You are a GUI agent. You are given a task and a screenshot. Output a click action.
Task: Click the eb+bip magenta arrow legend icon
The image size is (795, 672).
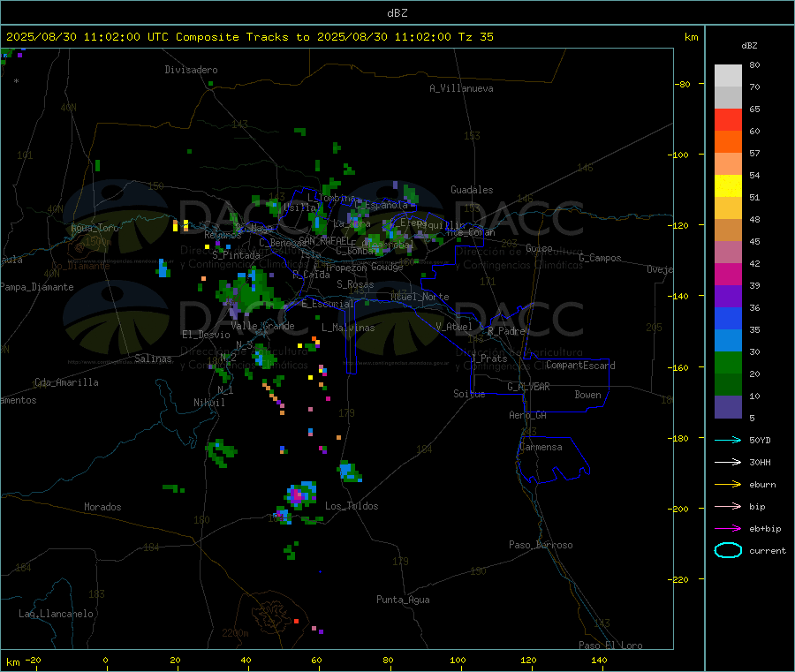tap(728, 529)
